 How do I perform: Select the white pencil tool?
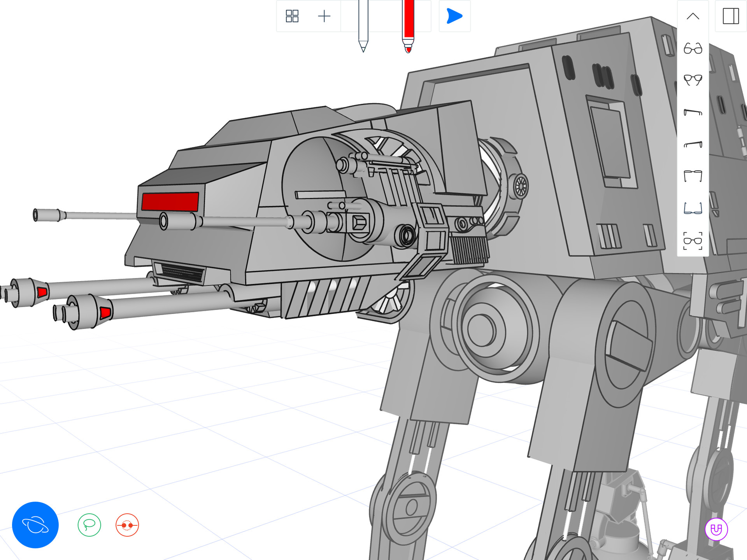(363, 26)
